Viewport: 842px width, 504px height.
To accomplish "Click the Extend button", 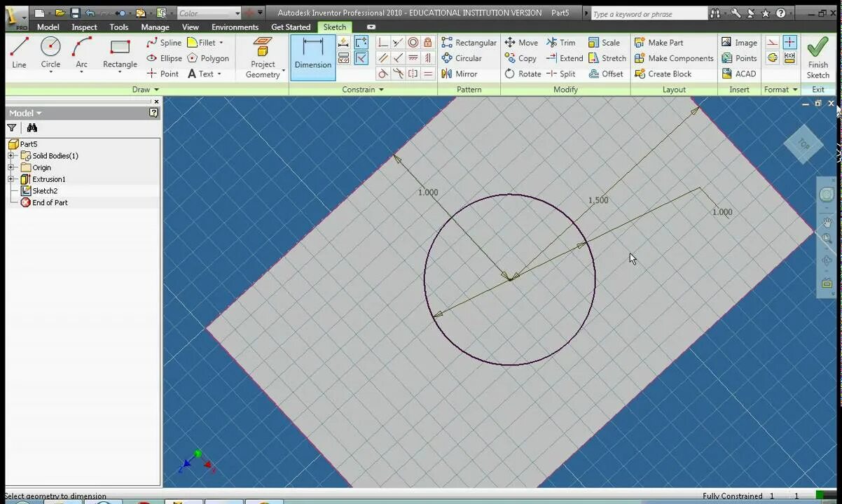I will point(565,58).
